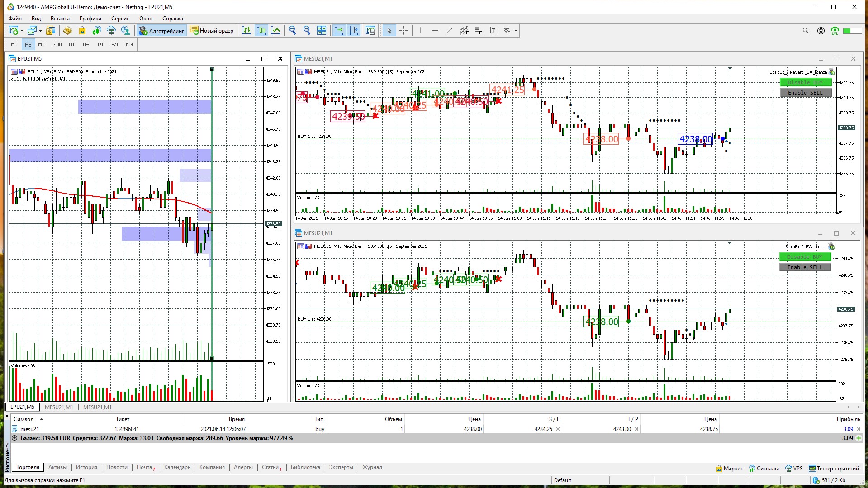Image resolution: width=868 pixels, height=488 pixels.
Task: Switch chart to line chart view
Action: tap(275, 31)
